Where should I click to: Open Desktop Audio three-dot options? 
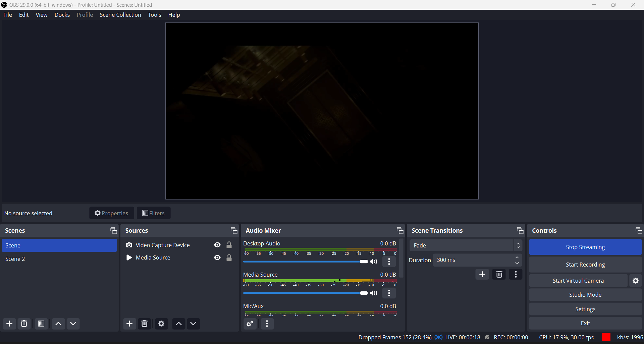click(x=389, y=262)
